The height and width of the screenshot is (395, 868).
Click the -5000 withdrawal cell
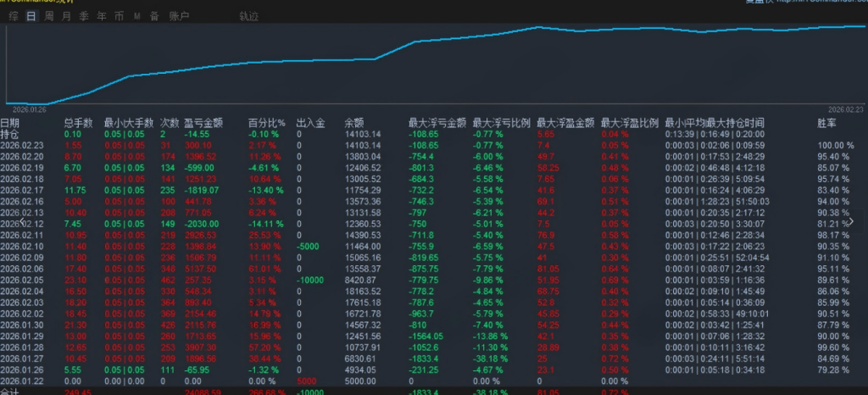[309, 246]
